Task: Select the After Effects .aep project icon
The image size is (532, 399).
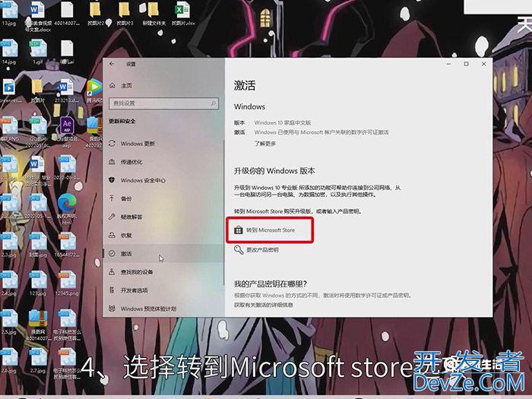Action: pos(67,131)
